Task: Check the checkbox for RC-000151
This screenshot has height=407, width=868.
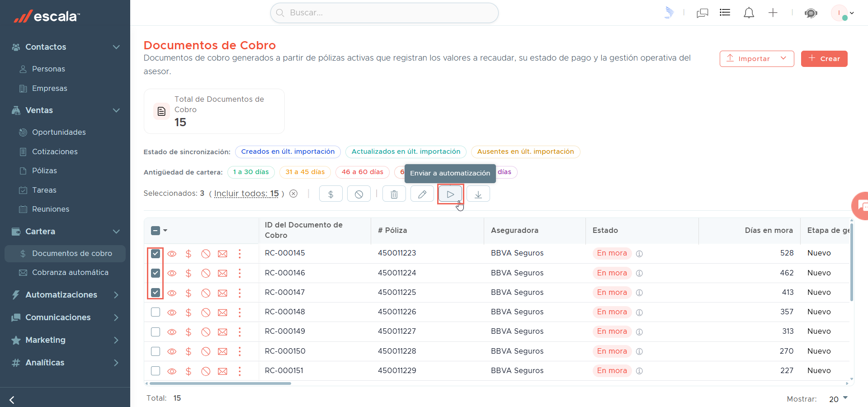Action: (156, 371)
